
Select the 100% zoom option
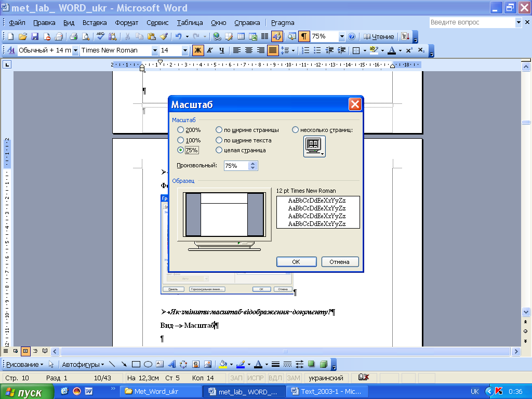[180, 140]
